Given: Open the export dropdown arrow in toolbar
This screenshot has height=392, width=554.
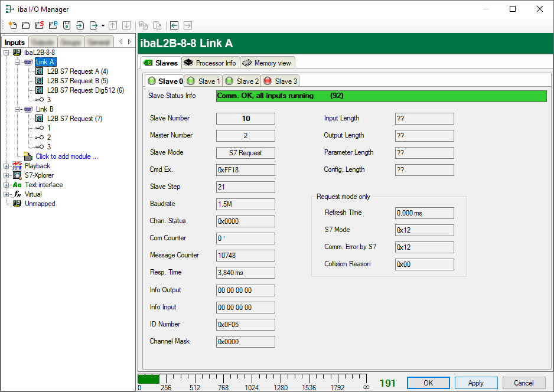Looking at the screenshot, I should coord(103,26).
